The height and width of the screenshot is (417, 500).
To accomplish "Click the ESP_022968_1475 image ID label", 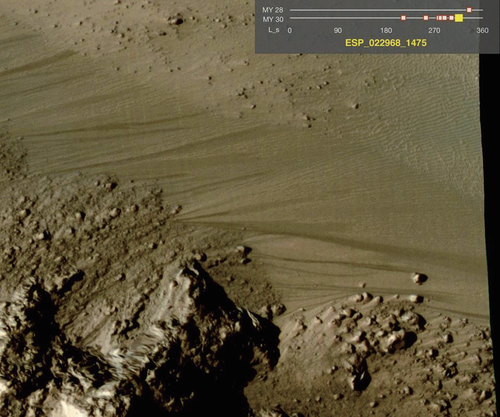I will tap(386, 43).
